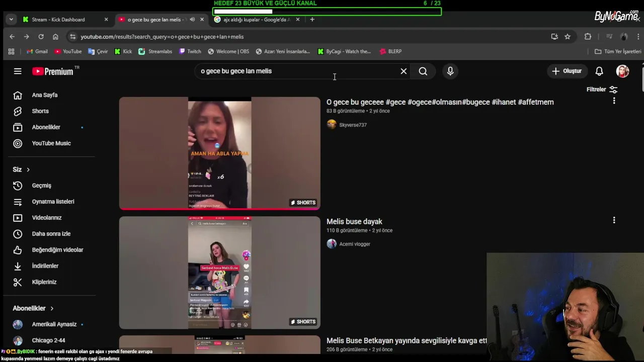
Task: Open the Melis buse dayak thumbnail
Action: (219, 273)
